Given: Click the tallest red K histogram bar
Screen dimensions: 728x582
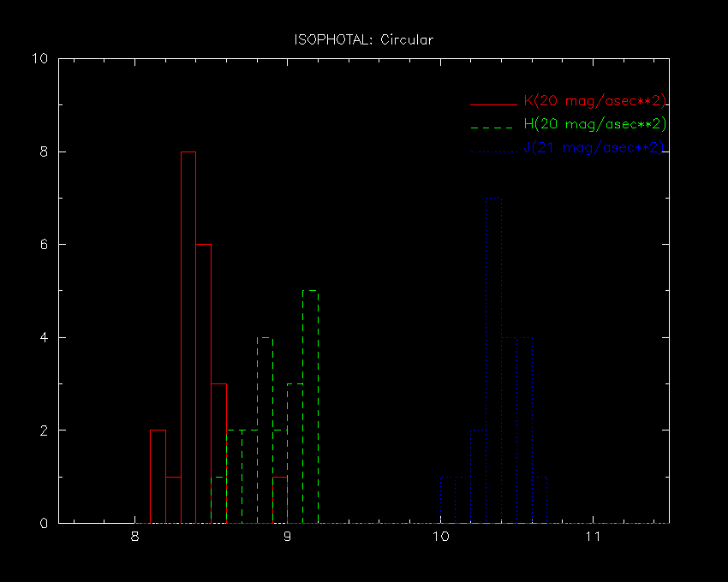Looking at the screenshot, I should pos(188,337).
